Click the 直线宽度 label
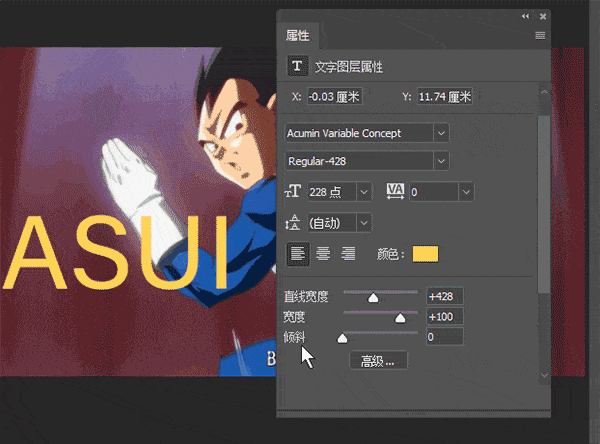The height and width of the screenshot is (444, 600). 306,297
